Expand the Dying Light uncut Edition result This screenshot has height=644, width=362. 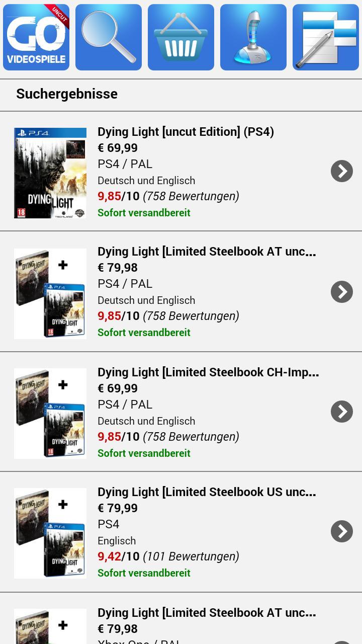coord(342,171)
